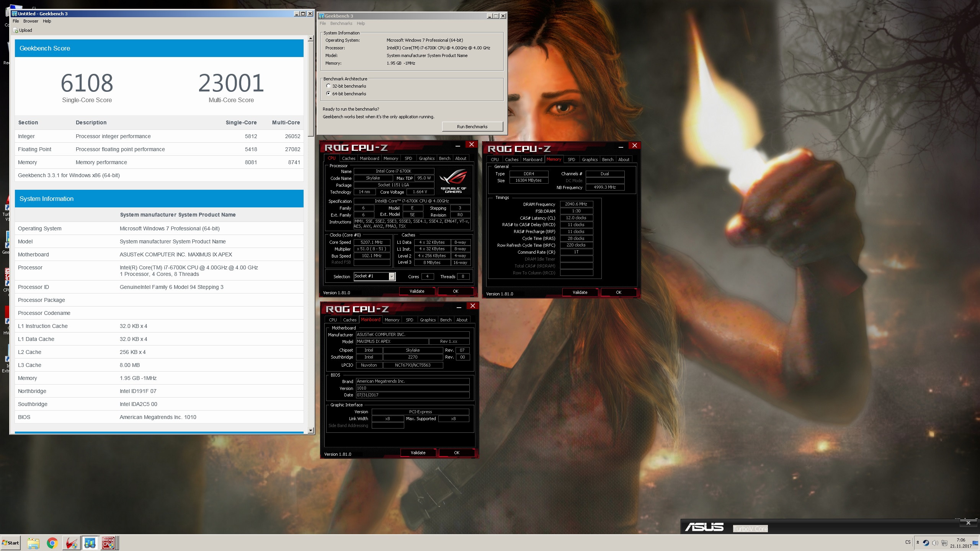This screenshot has height=551, width=980.
Task: Open Caches tab in CPU-Z Mainboard window
Action: (350, 320)
